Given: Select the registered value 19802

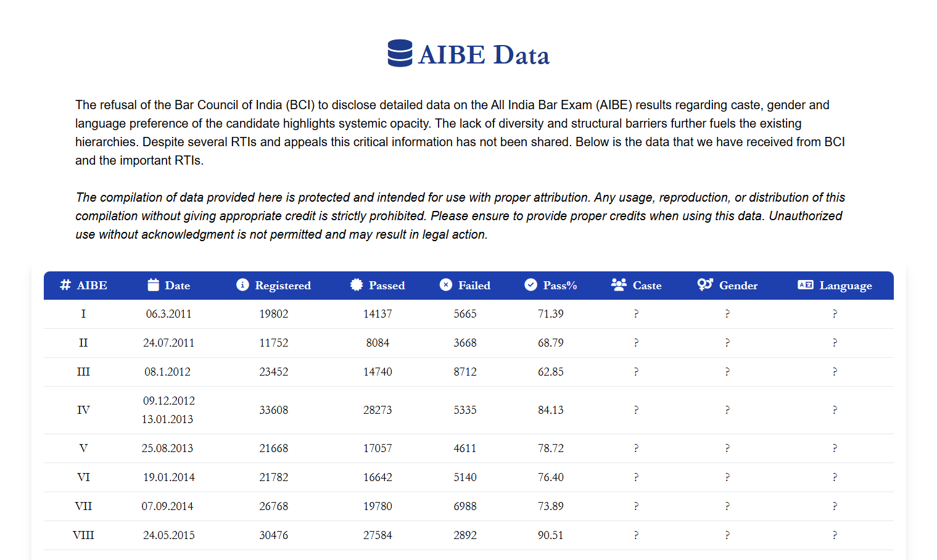Looking at the screenshot, I should point(274,314).
